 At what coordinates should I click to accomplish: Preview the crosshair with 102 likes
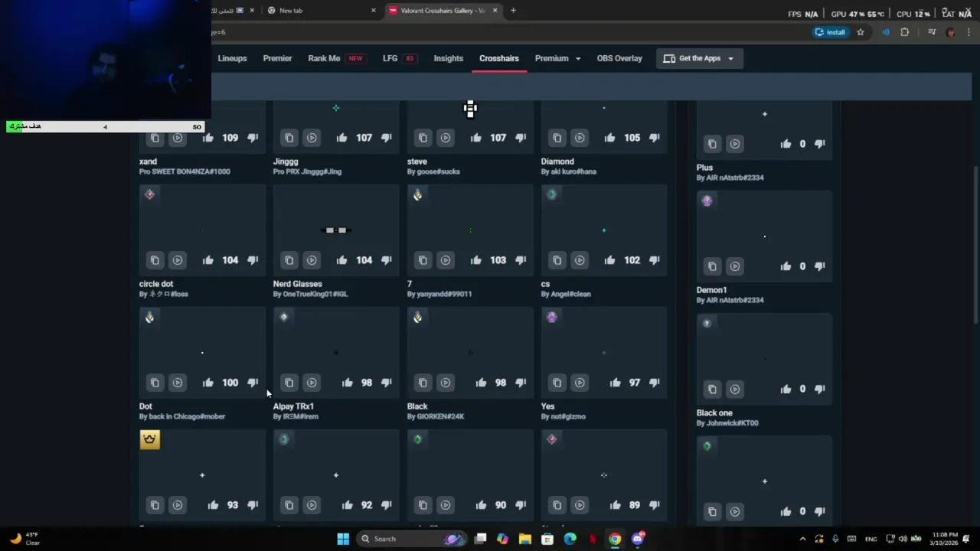[x=580, y=260]
